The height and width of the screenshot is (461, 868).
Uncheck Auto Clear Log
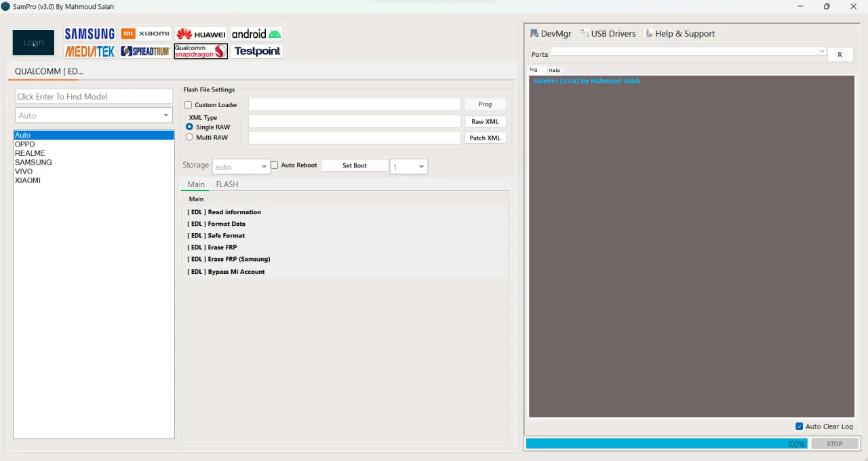[x=799, y=426]
